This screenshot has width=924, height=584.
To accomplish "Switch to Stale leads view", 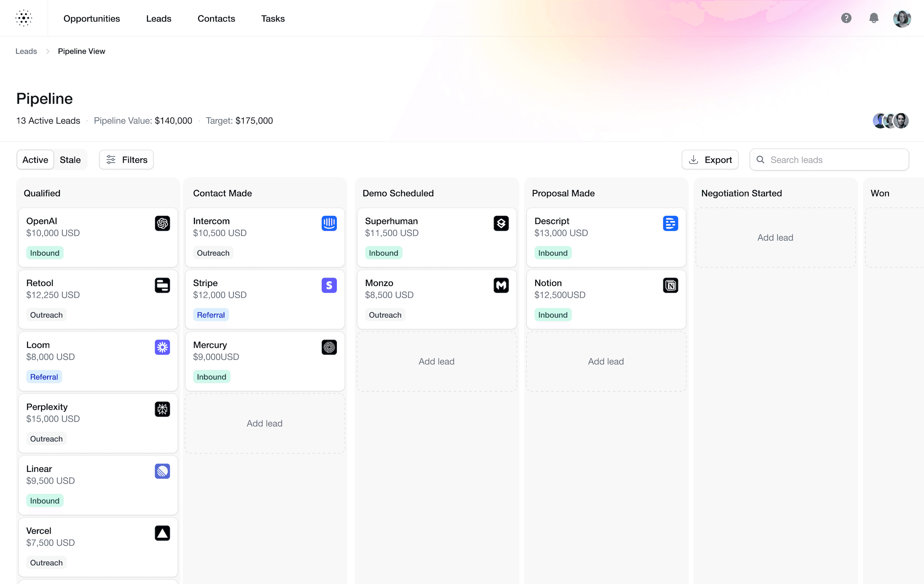I will [70, 160].
